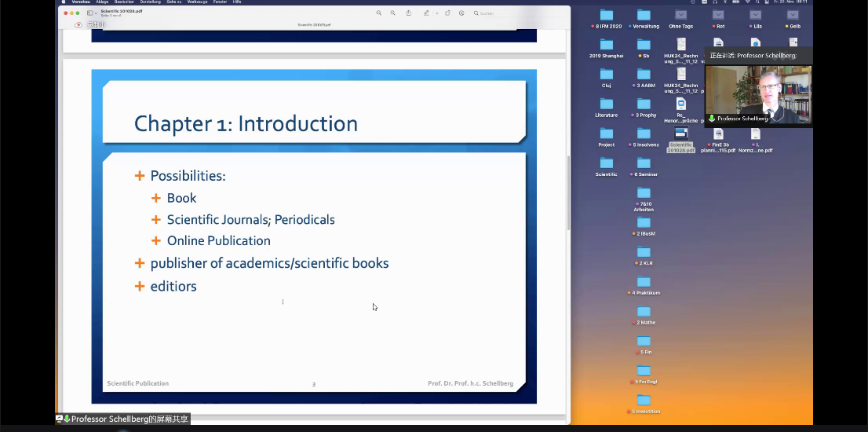Screen dimensions: 868x432
Task: Click the rotate page icon in toolbar
Action: pos(447,13)
